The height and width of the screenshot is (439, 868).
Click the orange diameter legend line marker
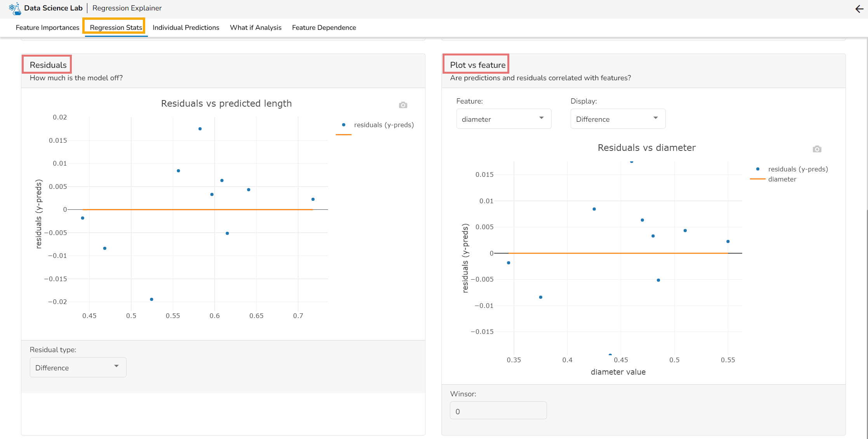757,179
